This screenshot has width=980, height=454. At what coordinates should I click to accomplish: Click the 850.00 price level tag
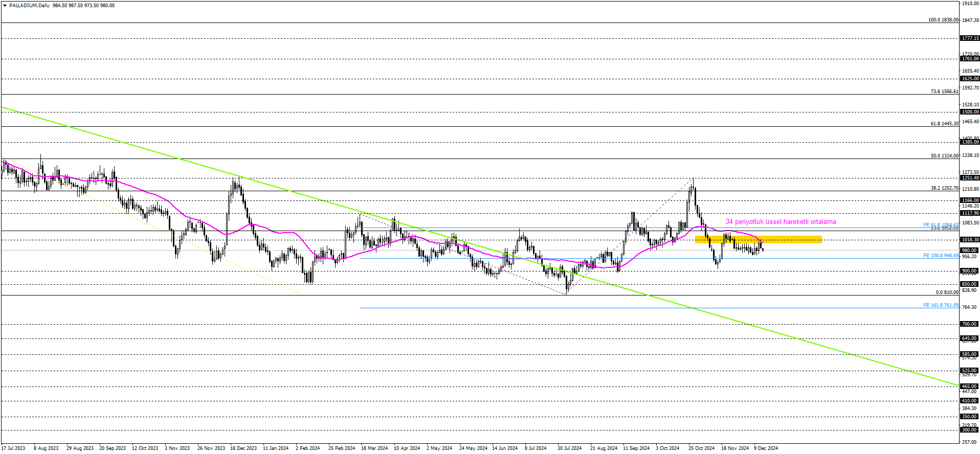tap(970, 284)
